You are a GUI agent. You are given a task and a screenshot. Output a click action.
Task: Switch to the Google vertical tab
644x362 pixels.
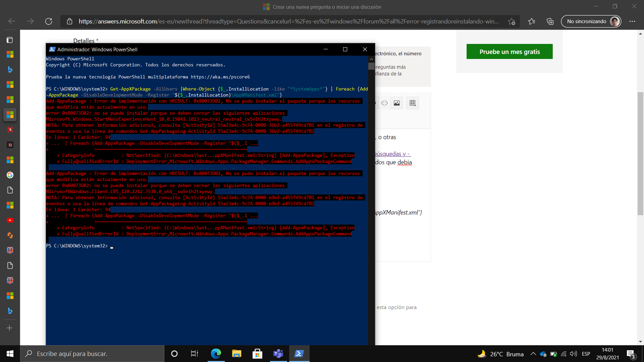pos(10,175)
